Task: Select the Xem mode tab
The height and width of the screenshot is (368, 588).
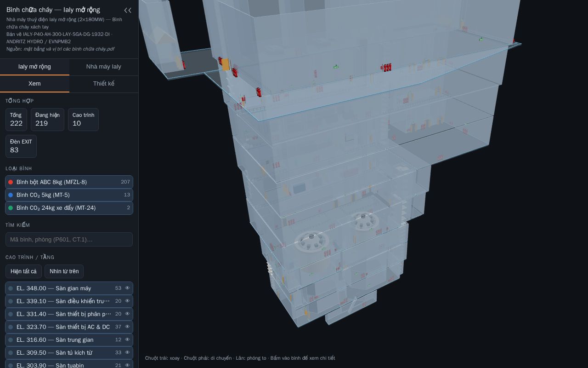Action: (x=34, y=84)
